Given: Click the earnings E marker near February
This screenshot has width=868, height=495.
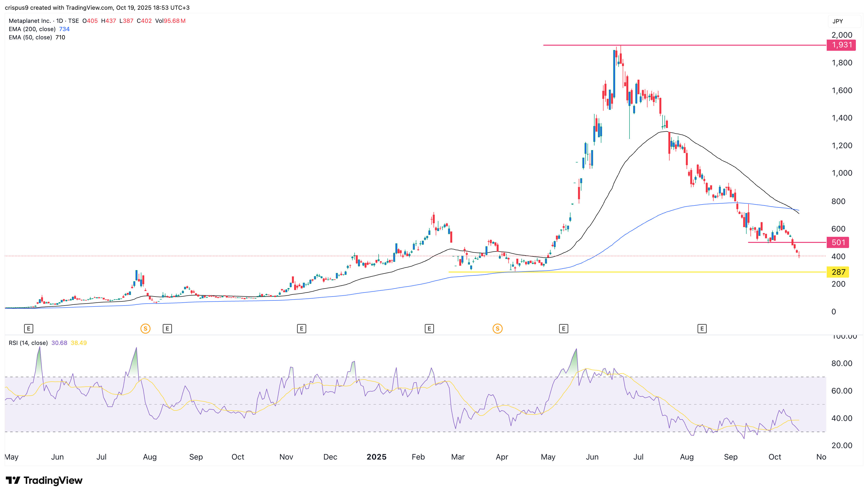Looking at the screenshot, I should tap(429, 328).
